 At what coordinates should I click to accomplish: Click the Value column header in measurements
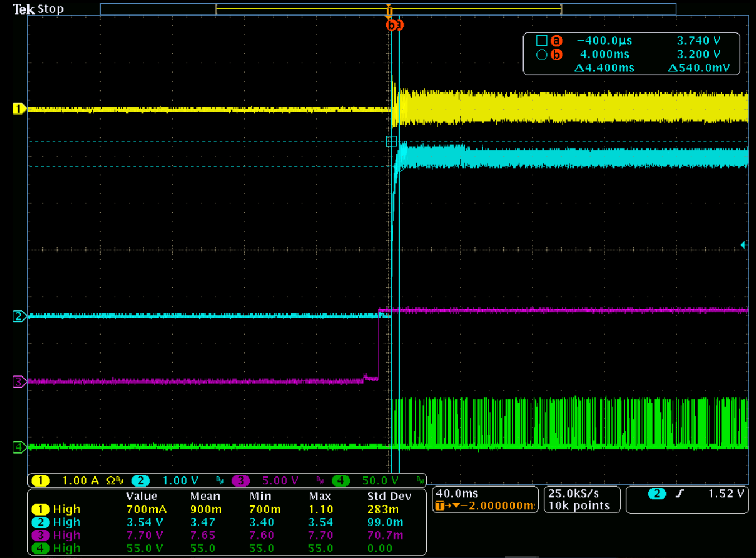[141, 496]
